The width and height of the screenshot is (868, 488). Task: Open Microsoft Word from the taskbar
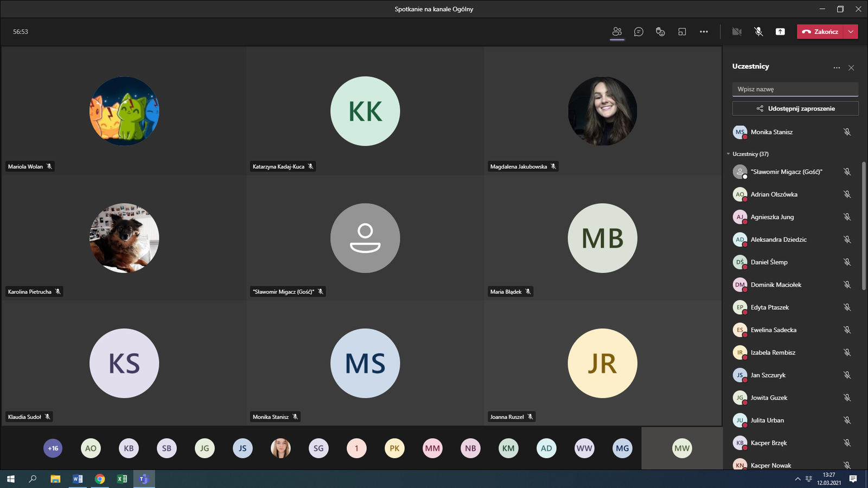click(x=78, y=479)
